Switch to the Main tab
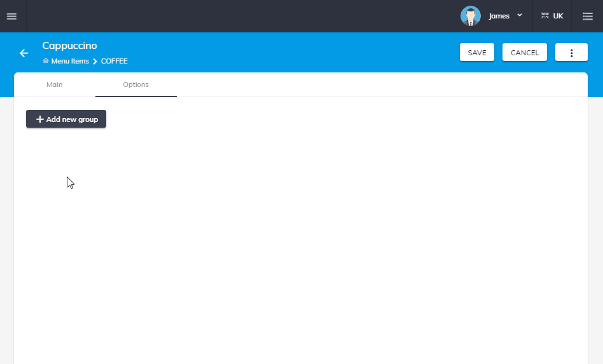Screen dimensions: 603x364 [x=55, y=84]
